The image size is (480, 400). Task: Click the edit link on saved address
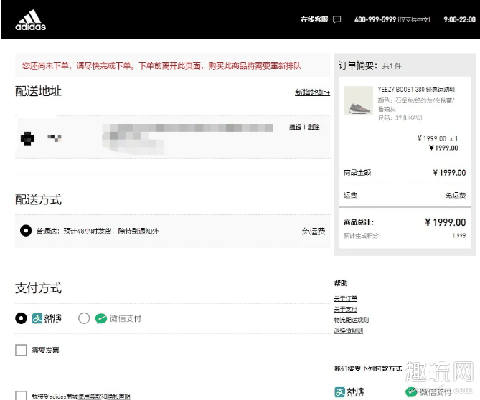(x=295, y=127)
